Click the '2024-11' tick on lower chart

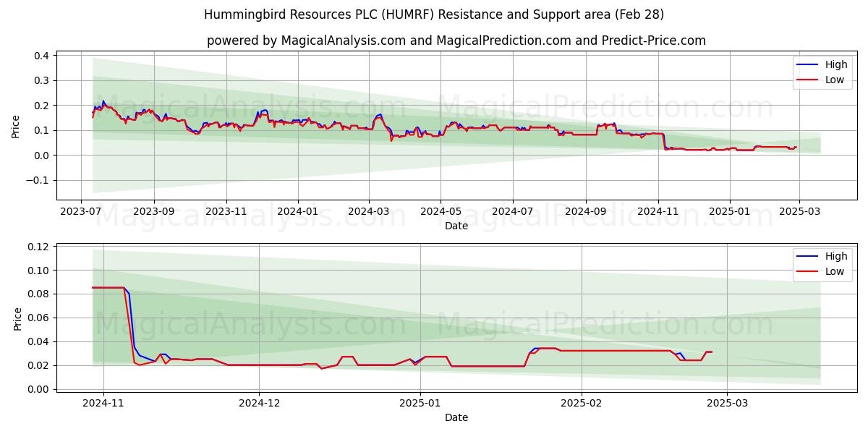[x=103, y=403]
